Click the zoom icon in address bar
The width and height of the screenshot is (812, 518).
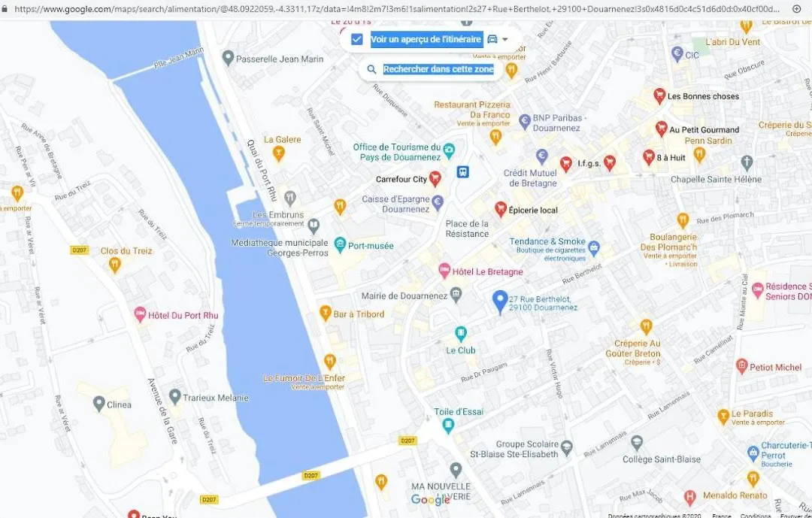coord(796,9)
